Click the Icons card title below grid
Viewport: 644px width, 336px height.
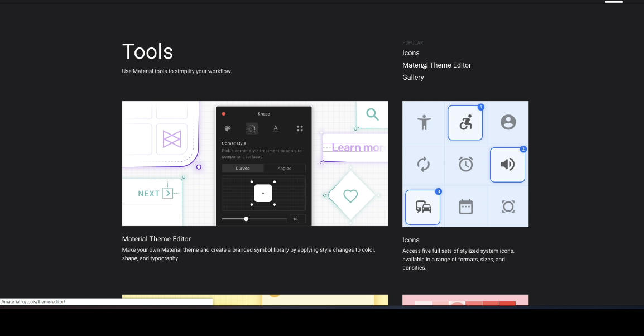(x=411, y=240)
